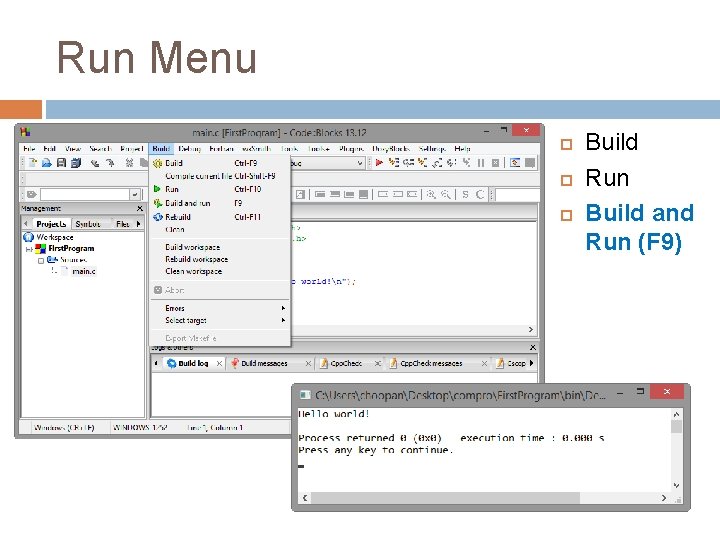
Task: Collapse the Sources folder node
Action: point(40,260)
